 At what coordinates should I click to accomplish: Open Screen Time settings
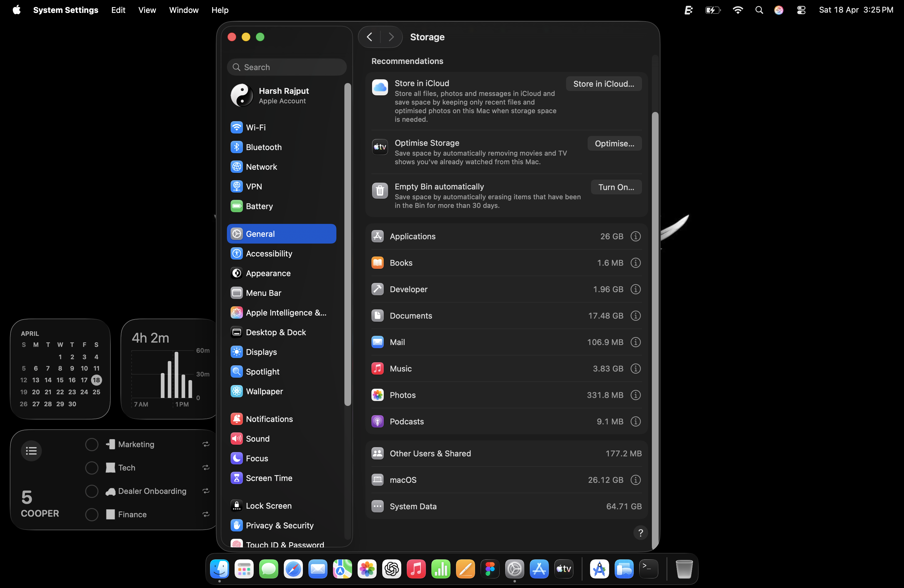(x=281, y=478)
